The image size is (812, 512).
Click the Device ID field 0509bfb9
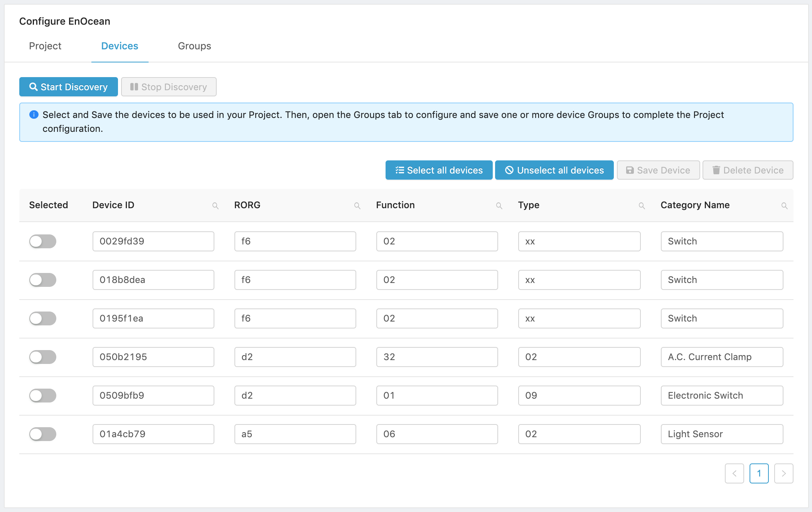pos(153,396)
